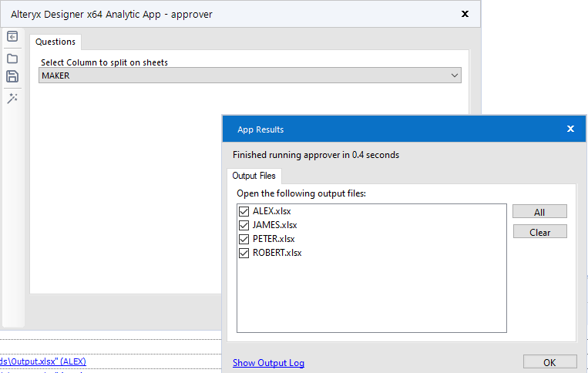The height and width of the screenshot is (373, 588).
Task: Close the App Results dialog
Action: click(570, 129)
